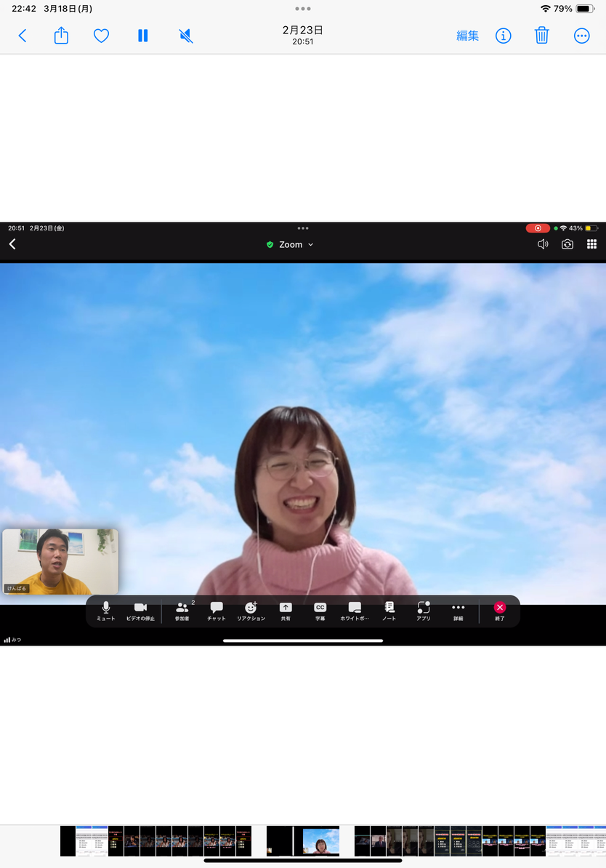The image size is (606, 868).
Task: Favorite this video with the heart icon
Action: (x=101, y=36)
